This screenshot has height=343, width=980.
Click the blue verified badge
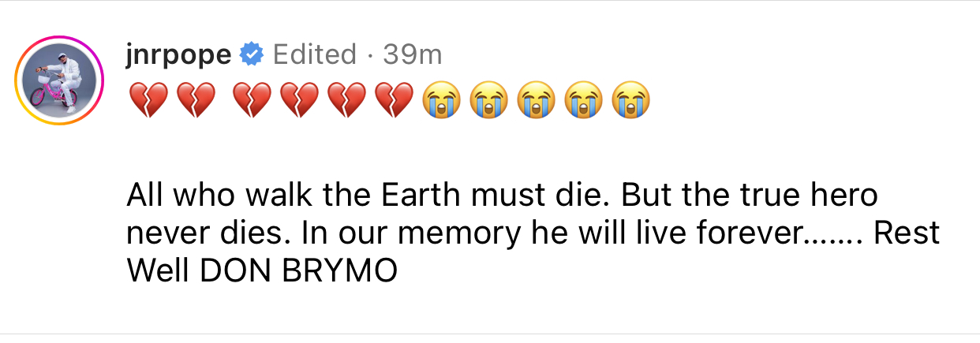252,54
